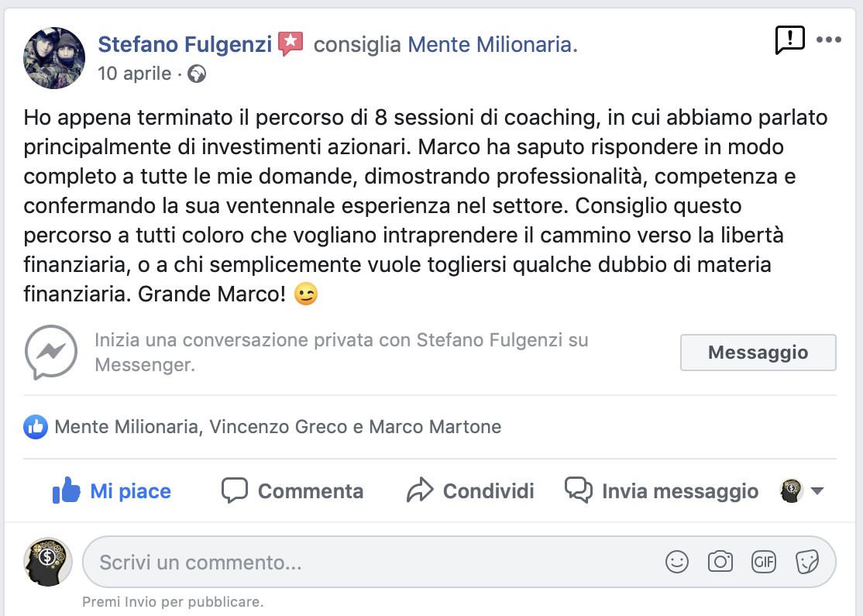Click the blue like reaction icon
This screenshot has width=863, height=616.
click(x=36, y=427)
